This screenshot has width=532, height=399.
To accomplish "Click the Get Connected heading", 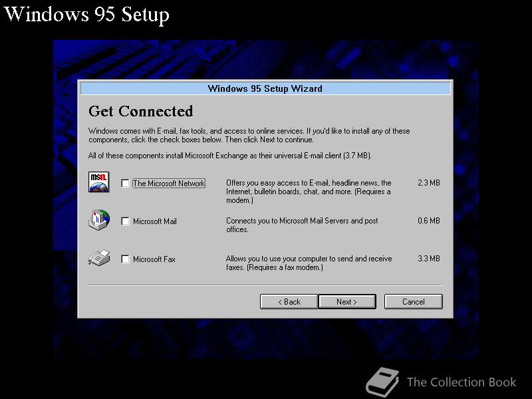I will (141, 111).
